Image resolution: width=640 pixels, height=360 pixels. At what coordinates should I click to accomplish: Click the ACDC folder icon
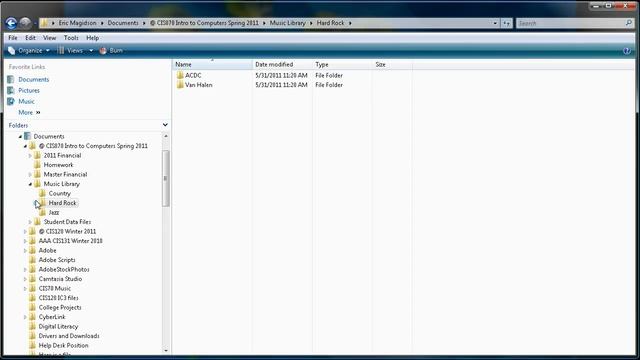tap(180, 76)
